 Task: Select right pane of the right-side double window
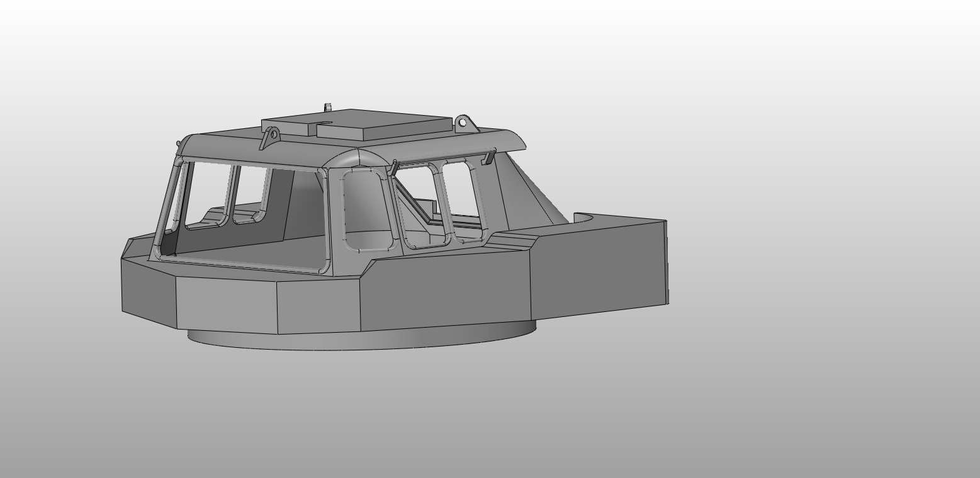[x=461, y=198]
